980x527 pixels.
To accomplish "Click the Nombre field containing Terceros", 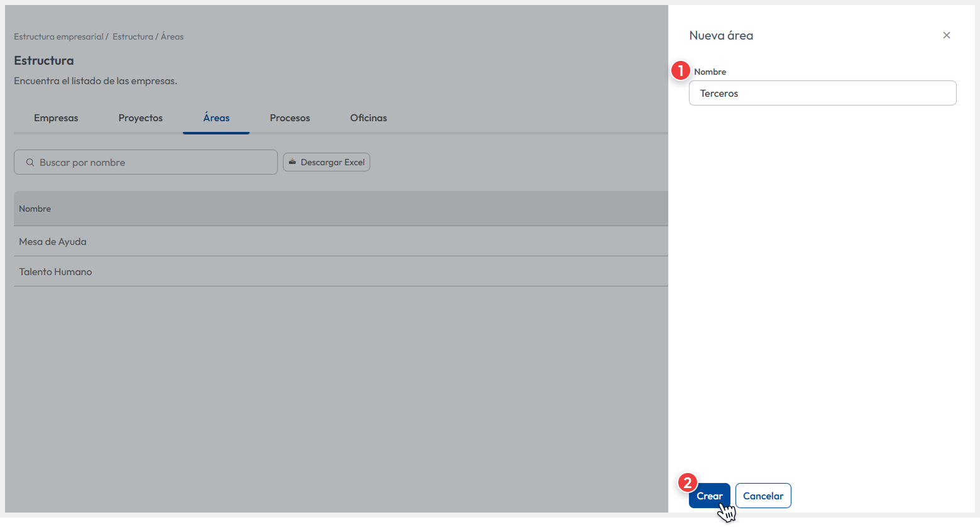I will point(822,94).
